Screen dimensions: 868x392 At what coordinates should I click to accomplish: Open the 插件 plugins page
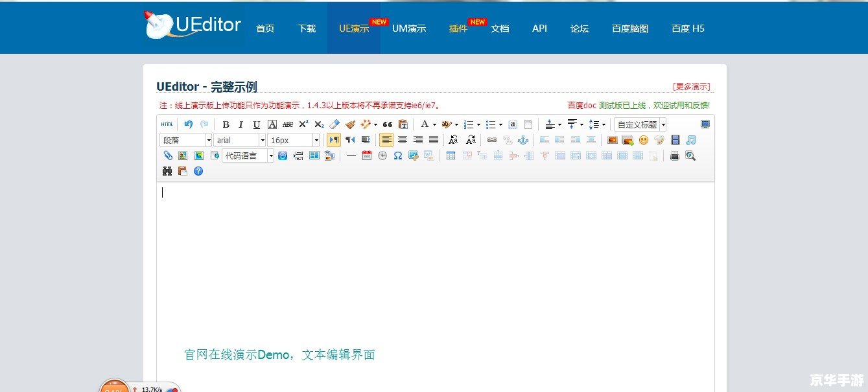(x=458, y=29)
